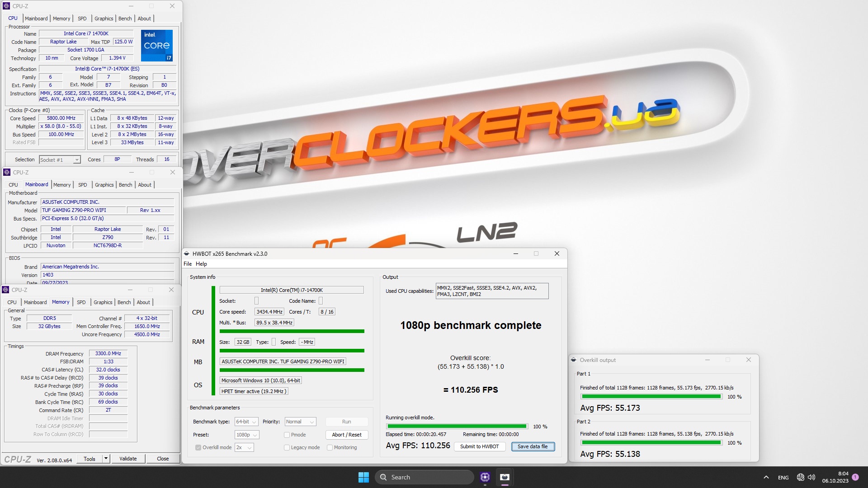
Task: Click the Tools button in CPU-Z
Action: [90, 459]
